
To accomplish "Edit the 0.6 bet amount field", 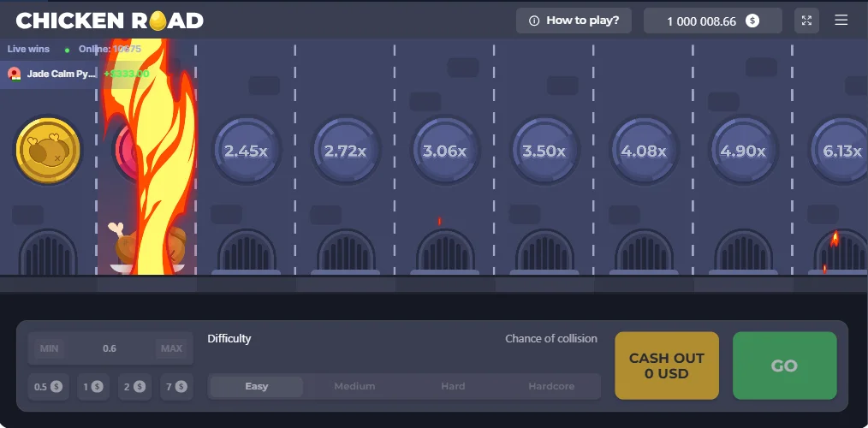I will [110, 348].
